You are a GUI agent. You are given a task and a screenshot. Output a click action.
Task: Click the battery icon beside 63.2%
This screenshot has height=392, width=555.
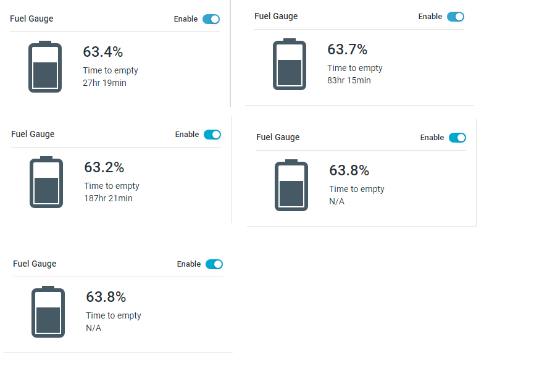46,182
